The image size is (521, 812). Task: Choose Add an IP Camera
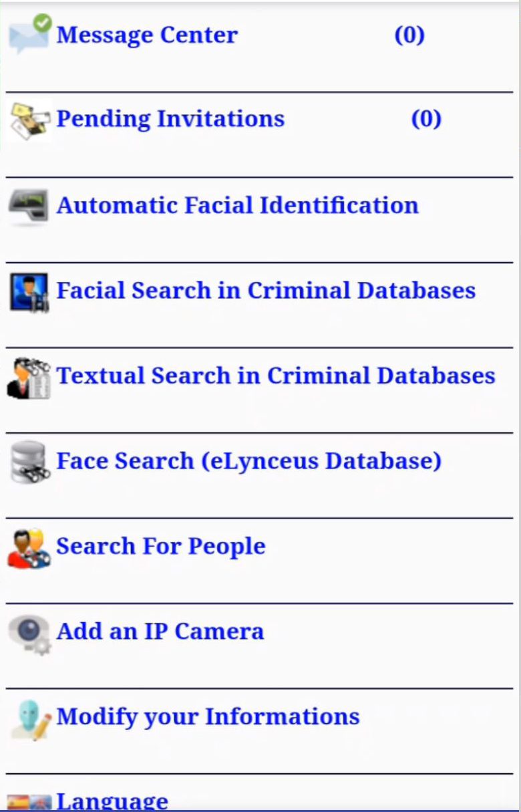pyautogui.click(x=160, y=631)
